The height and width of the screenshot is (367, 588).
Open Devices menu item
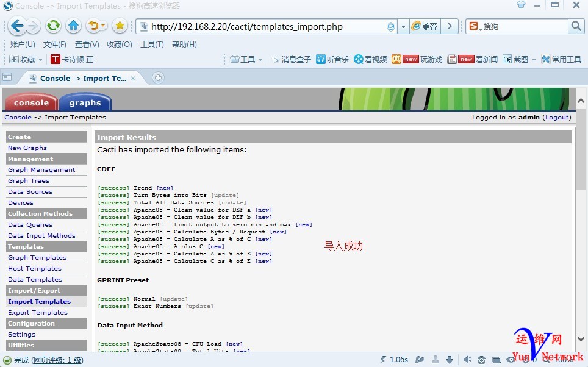point(21,202)
